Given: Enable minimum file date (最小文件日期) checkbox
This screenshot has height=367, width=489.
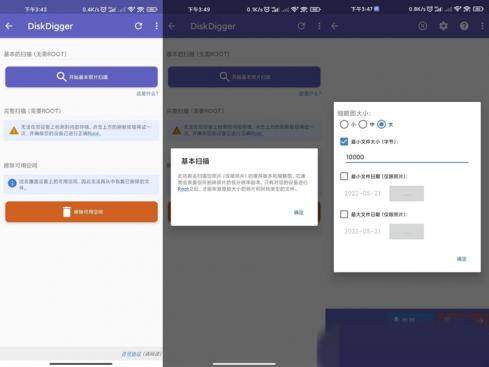Looking at the screenshot, I should pos(344,176).
